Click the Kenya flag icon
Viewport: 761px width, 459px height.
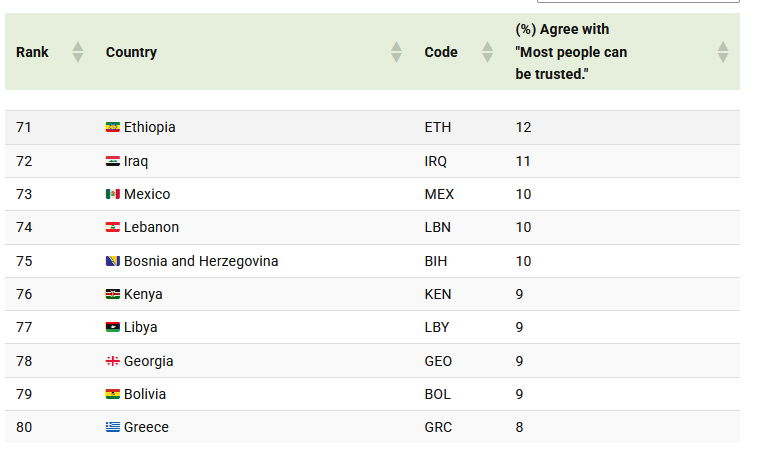click(x=112, y=294)
